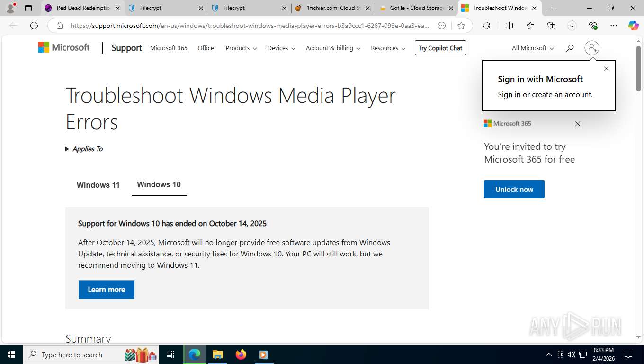Click the Microsoft logo
Image resolution: width=644 pixels, height=364 pixels.
(x=64, y=47)
